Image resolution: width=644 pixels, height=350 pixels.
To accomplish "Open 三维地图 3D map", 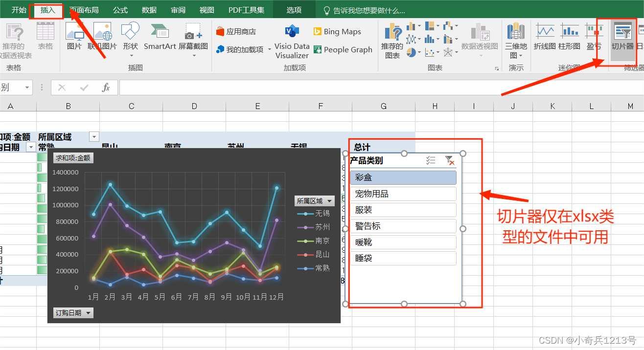I will (516, 41).
